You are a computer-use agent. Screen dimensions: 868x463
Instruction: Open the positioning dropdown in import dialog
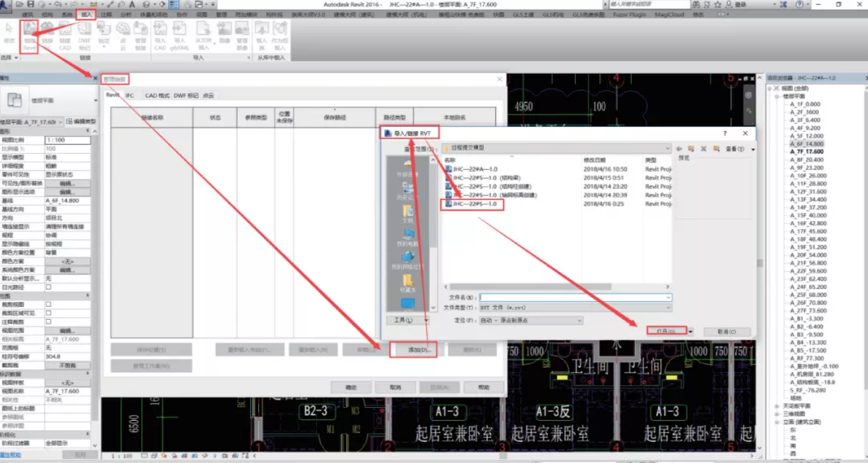click(x=579, y=320)
